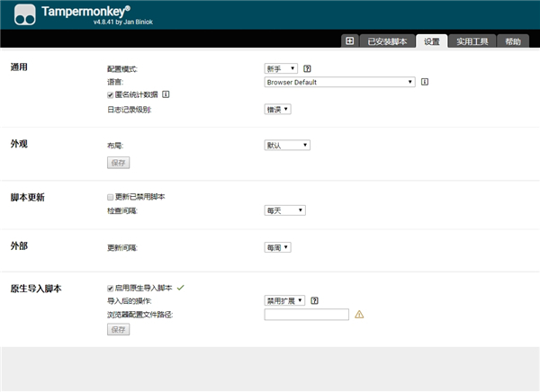Open the 更新间隔 dropdown showing 每周

pos(281,247)
